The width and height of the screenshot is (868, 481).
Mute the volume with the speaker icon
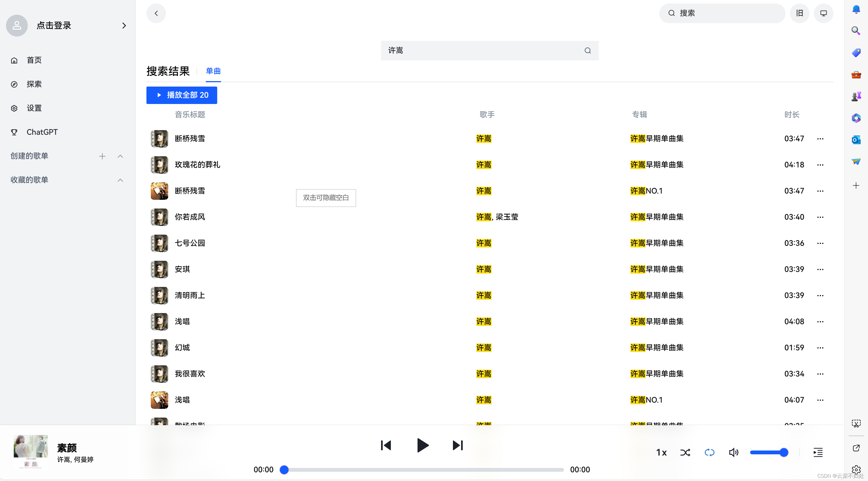[734, 452]
